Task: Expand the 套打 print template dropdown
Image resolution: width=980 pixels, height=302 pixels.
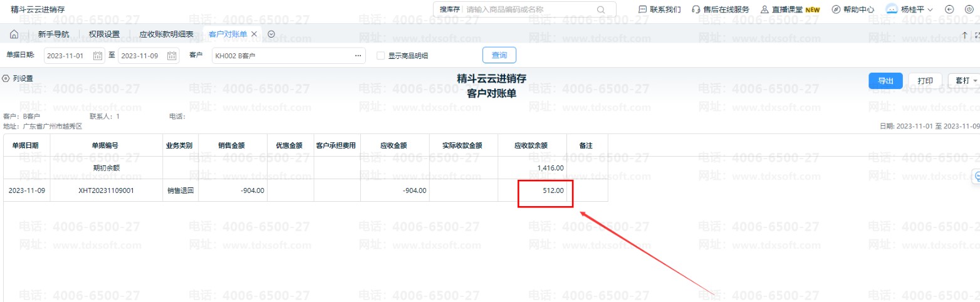Action: click(x=963, y=81)
